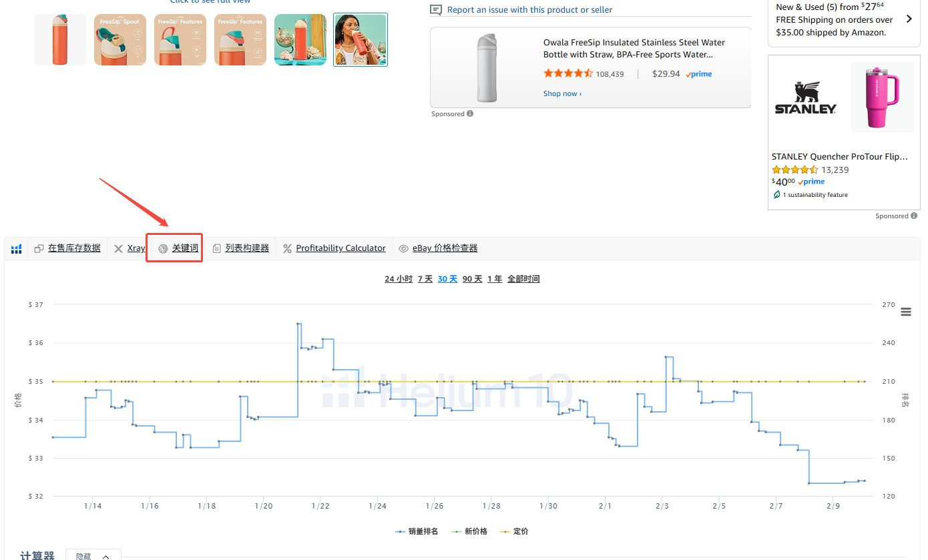Open the chart hamburger menu icon
The image size is (928, 560).
906,312
